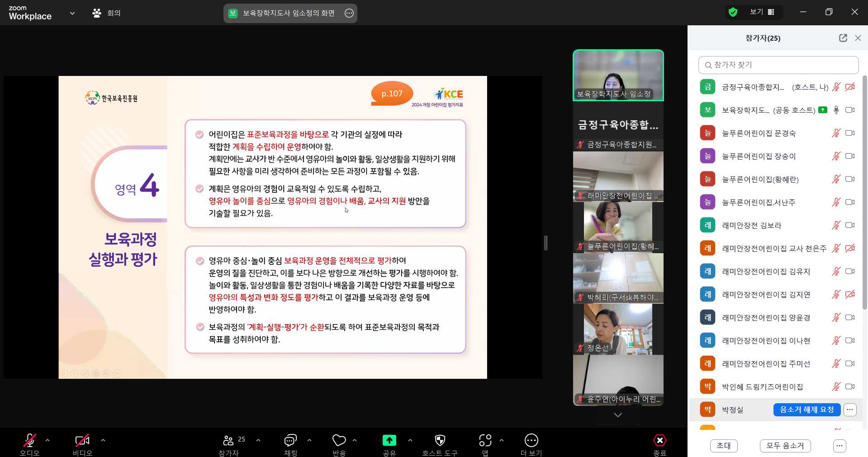
Task: Open the 앱 apps icon
Action: (485, 440)
